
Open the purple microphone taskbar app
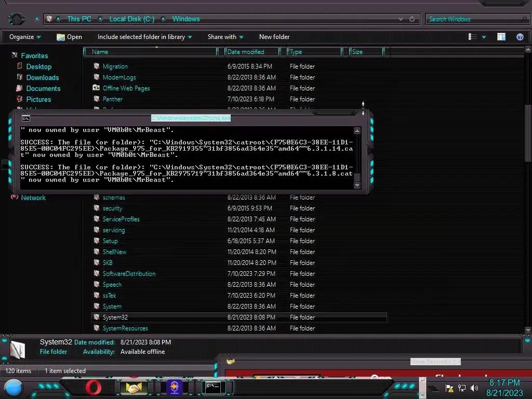pyautogui.click(x=175, y=388)
